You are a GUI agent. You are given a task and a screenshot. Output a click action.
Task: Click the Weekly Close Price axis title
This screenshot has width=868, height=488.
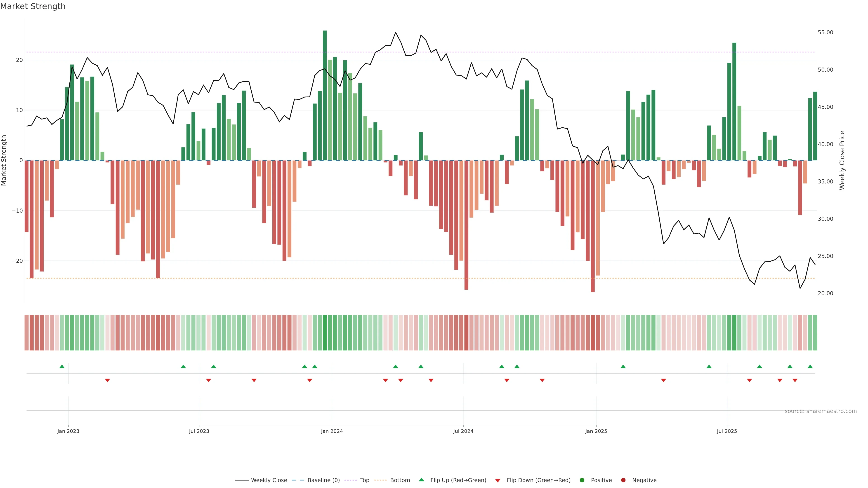point(842,160)
